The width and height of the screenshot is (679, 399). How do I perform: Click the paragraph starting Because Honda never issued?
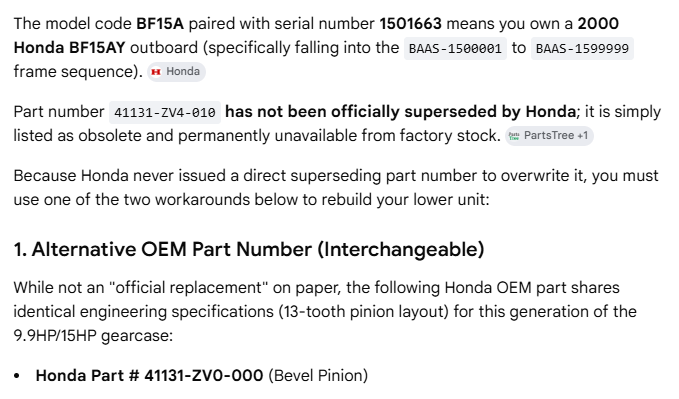click(x=336, y=188)
